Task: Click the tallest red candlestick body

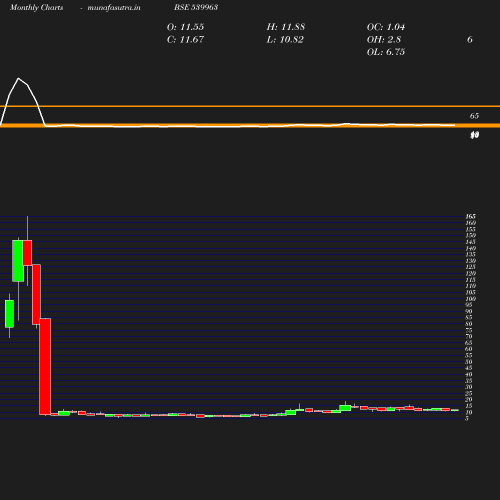Action: coord(45,367)
